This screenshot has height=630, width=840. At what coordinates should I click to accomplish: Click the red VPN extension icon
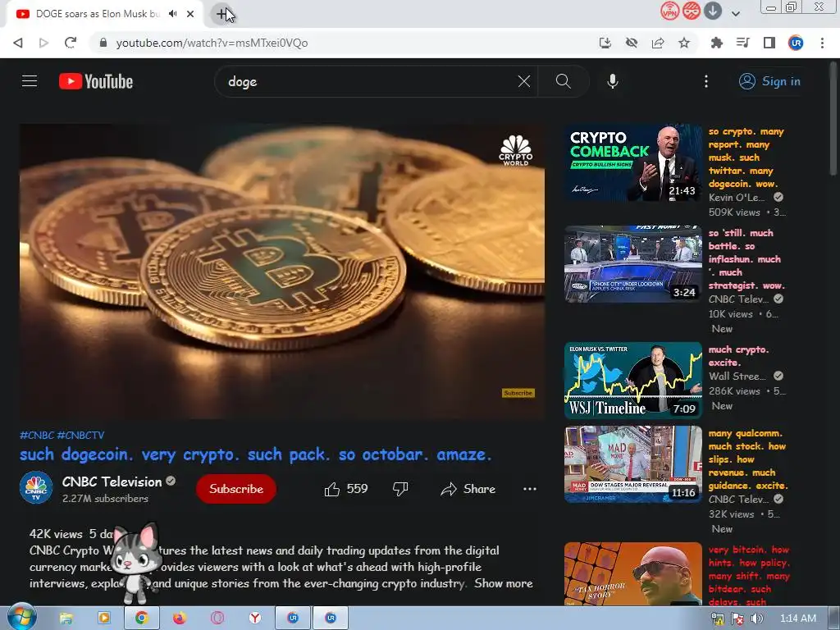(669, 11)
